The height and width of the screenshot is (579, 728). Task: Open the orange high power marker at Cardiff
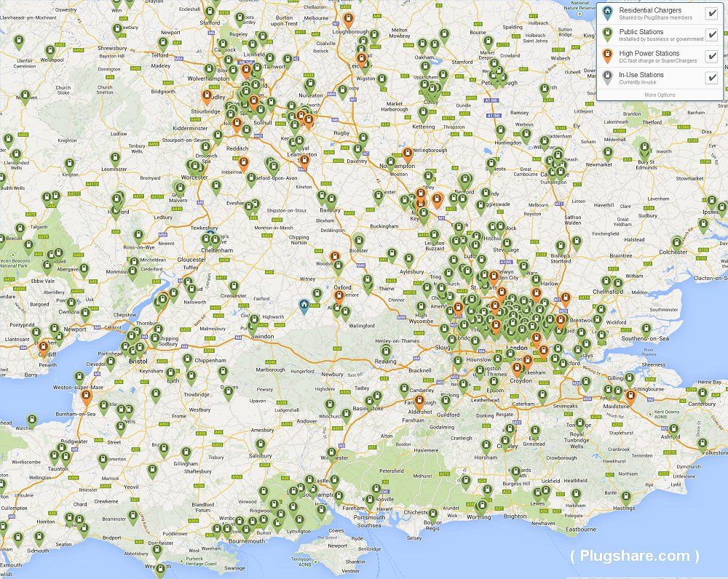click(x=44, y=348)
